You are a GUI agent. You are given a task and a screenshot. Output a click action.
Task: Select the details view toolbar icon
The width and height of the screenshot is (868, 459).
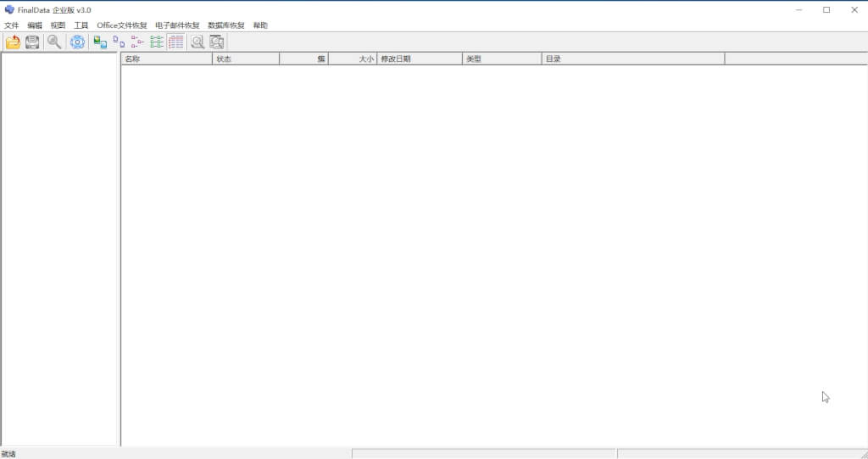tap(175, 42)
